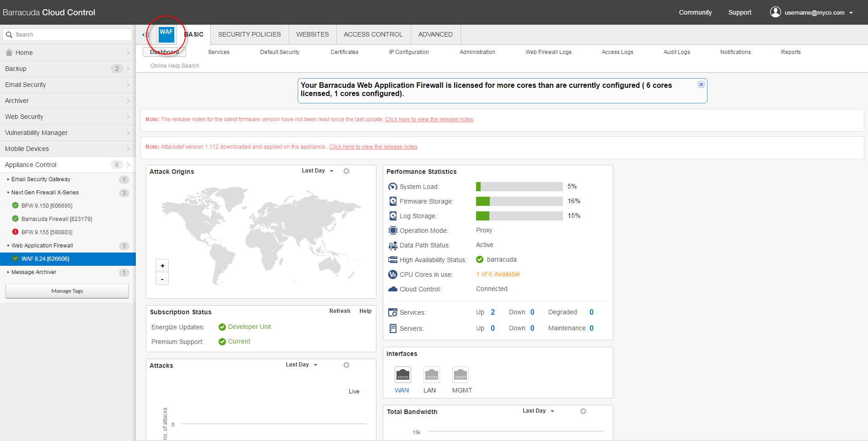Click the CPU Cores in use icon
The width and height of the screenshot is (868, 441).
pyautogui.click(x=393, y=274)
